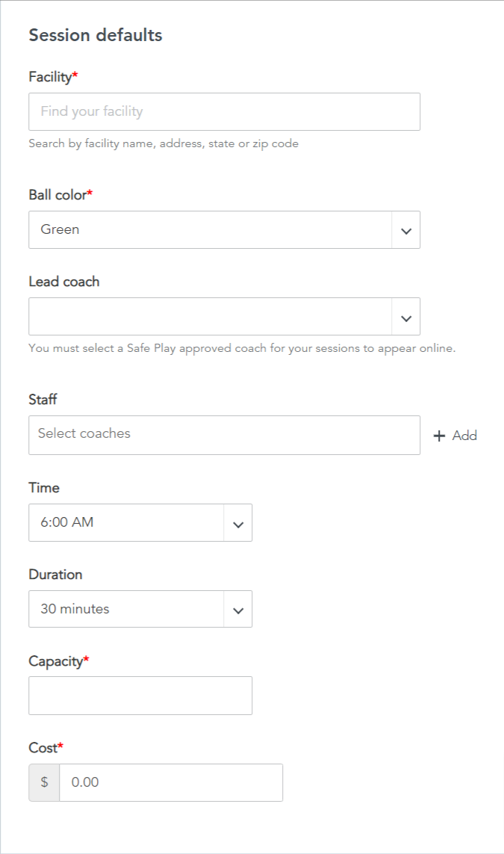Open the Duration dropdown showing 30 minutes
Screen dimensions: 504x854
(140, 609)
